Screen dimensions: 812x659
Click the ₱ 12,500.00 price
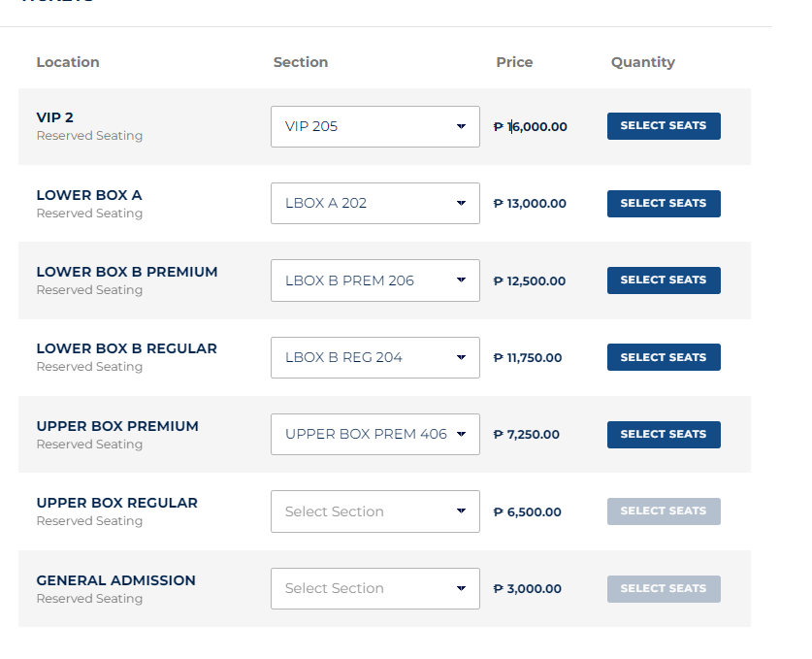[530, 281]
